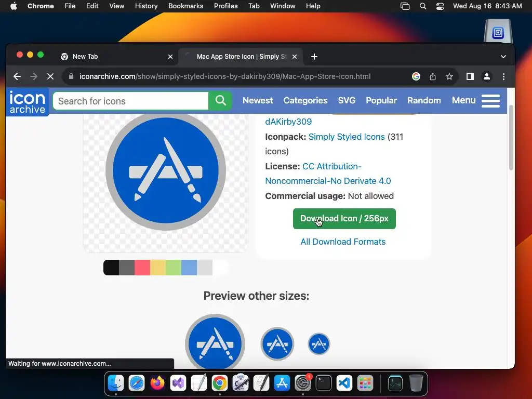Screen dimensions: 532x399
Task: Select the blue color swatch
Action: coord(189,268)
